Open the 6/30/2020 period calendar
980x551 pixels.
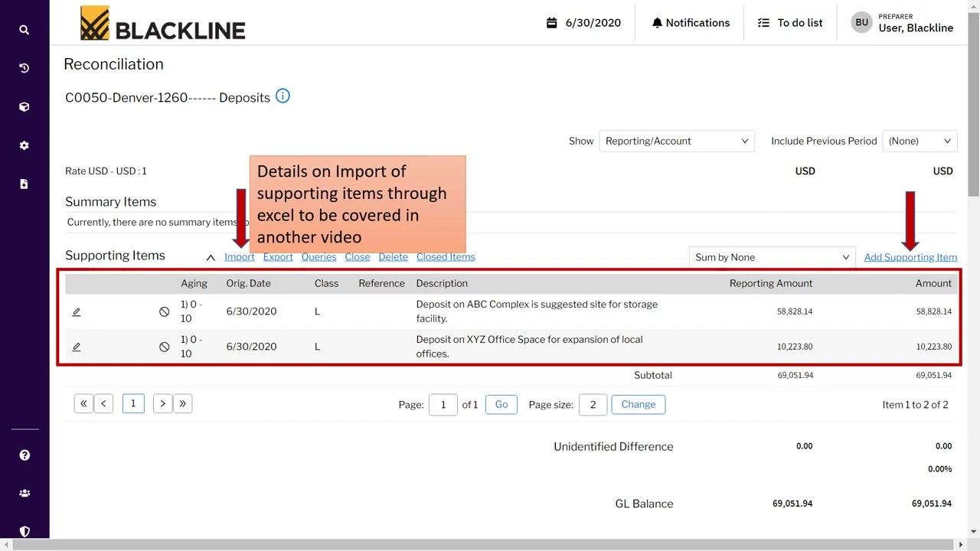pyautogui.click(x=583, y=23)
